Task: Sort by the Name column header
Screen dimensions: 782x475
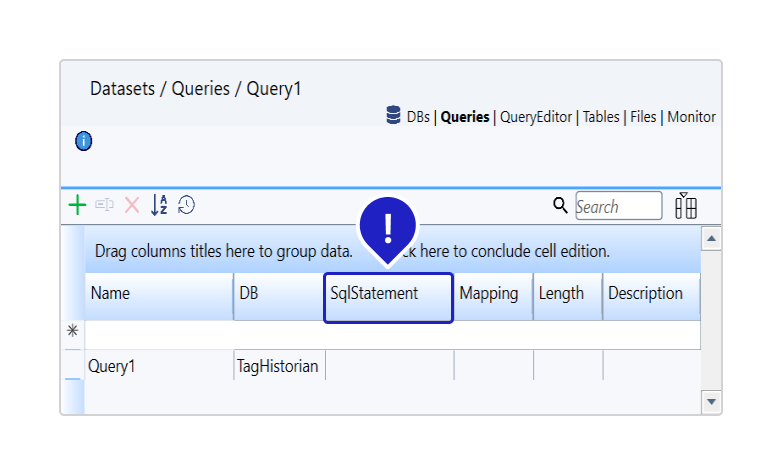Action: (158, 296)
